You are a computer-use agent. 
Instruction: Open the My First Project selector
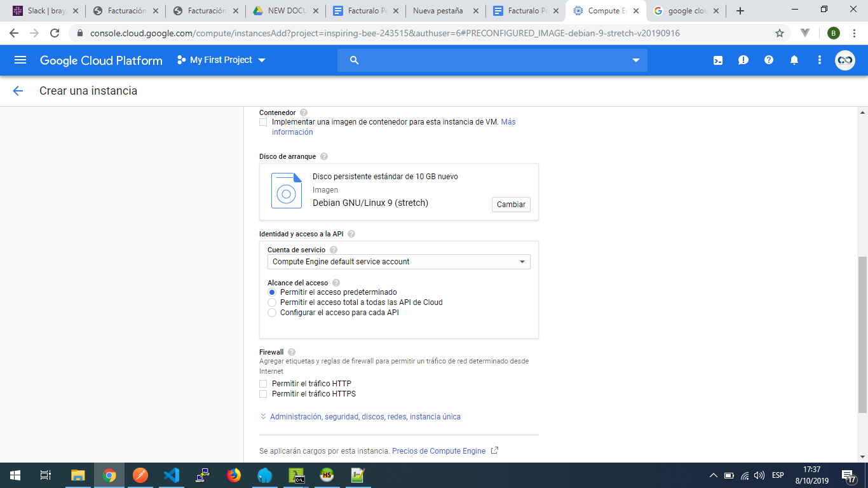tap(221, 60)
